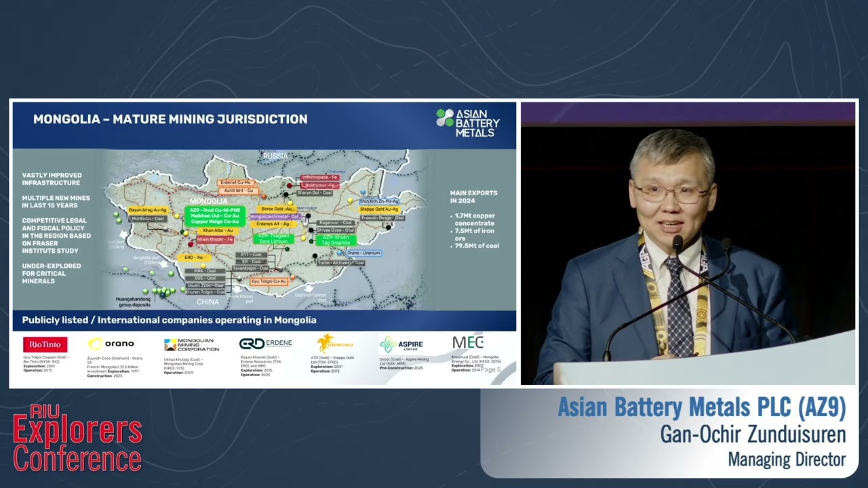Click the Asian Battery Metals logo
This screenshot has width=868, height=488.
point(468,123)
